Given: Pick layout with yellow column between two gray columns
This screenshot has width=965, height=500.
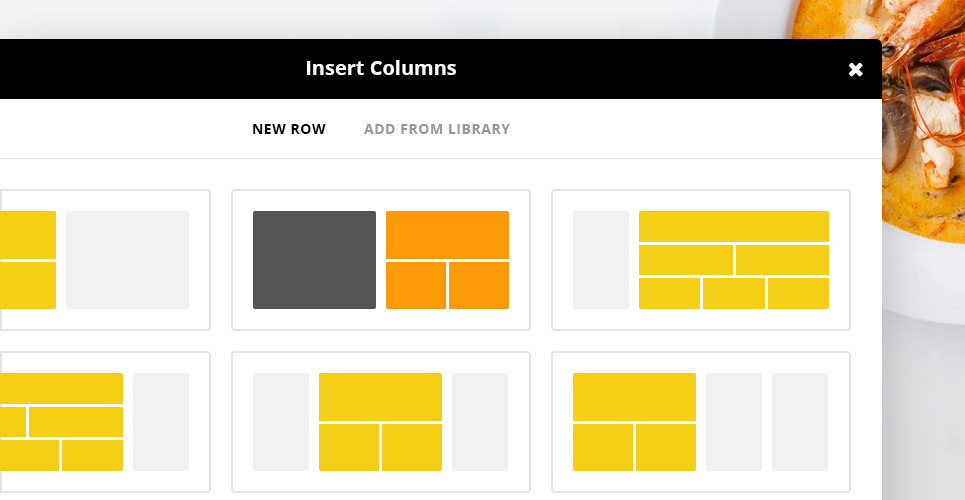Looking at the screenshot, I should tap(381, 422).
